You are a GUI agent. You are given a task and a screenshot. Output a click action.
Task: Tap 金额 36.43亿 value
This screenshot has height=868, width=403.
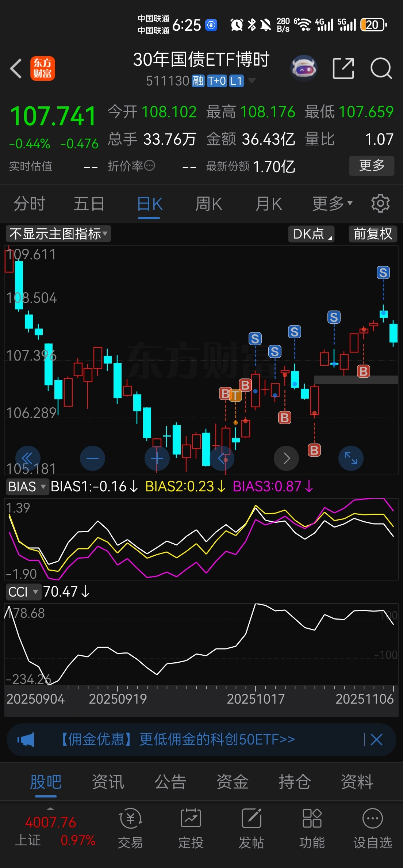(268, 139)
